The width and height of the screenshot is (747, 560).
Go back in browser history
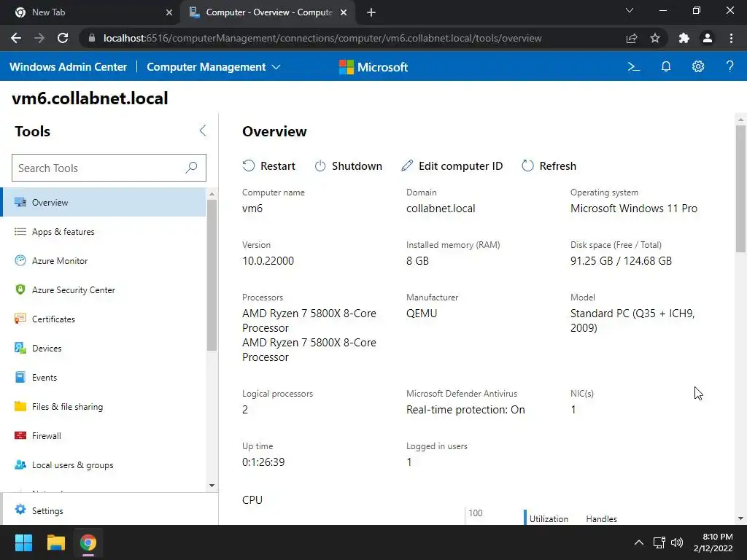click(16, 38)
